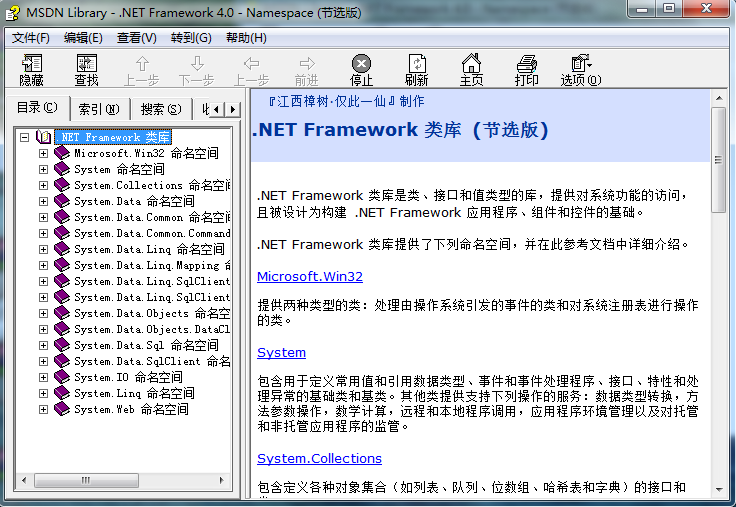Expand the Microsoft.Win32 命名空间 node

pos(43,154)
